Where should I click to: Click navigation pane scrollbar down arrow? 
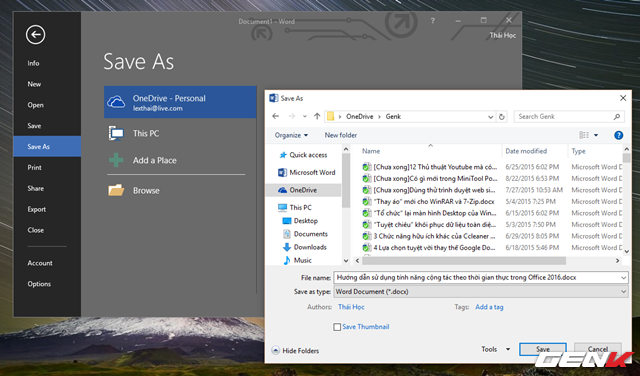(346, 260)
